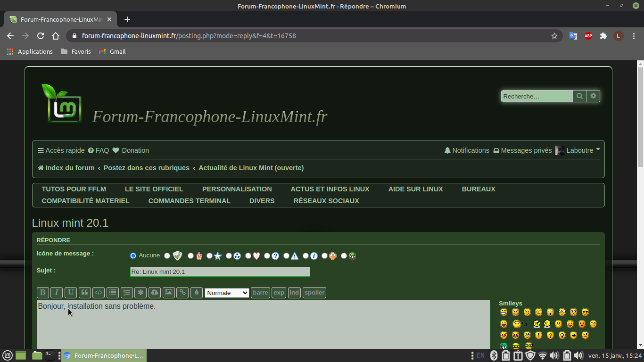Image resolution: width=644 pixels, height=362 pixels.
Task: Underline text using the U button
Action: pos(71,293)
